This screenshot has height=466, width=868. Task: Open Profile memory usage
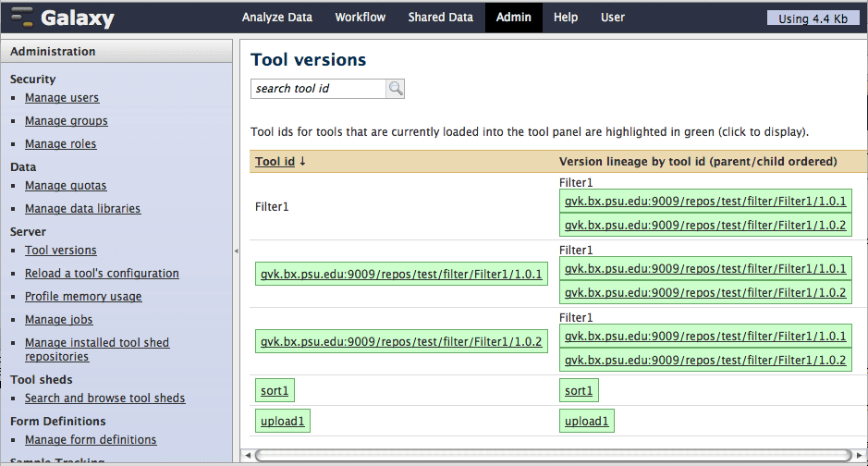pos(83,297)
